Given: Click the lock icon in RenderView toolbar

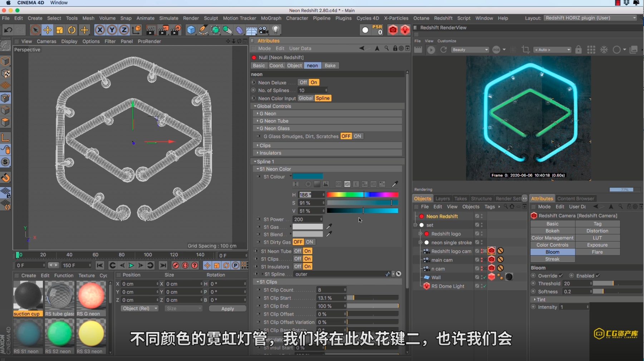Looking at the screenshot, I should (x=578, y=50).
